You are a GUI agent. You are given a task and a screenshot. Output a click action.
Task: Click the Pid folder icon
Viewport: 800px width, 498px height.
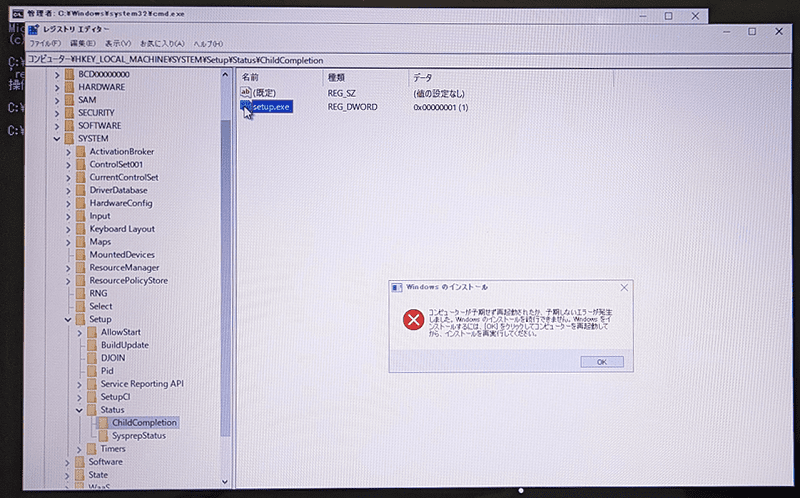(92, 371)
